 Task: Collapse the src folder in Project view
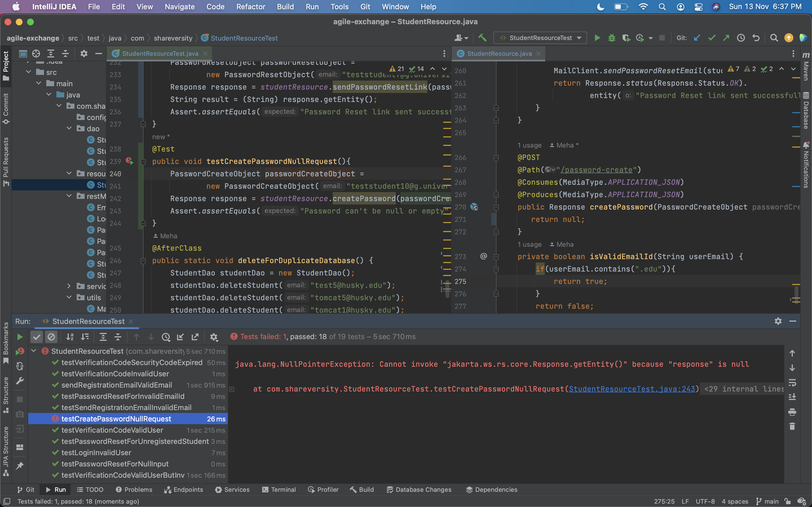(28, 72)
